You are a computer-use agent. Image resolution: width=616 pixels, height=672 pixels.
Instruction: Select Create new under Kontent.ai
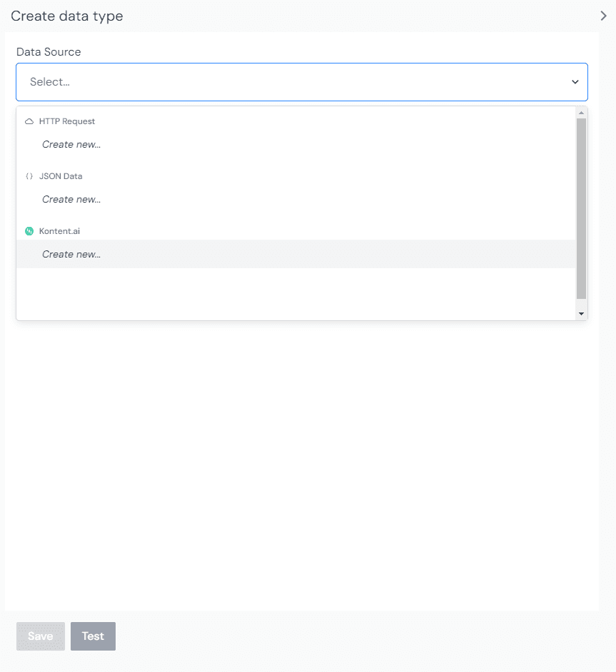[x=71, y=254]
